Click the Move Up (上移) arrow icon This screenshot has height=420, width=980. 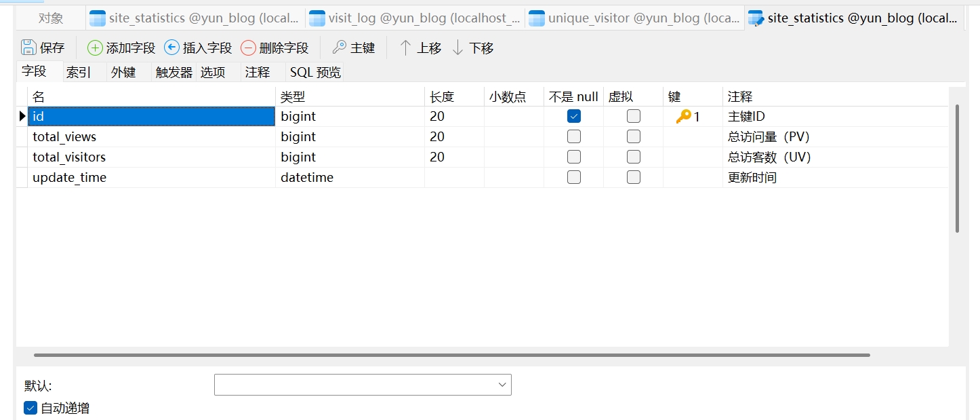click(405, 47)
